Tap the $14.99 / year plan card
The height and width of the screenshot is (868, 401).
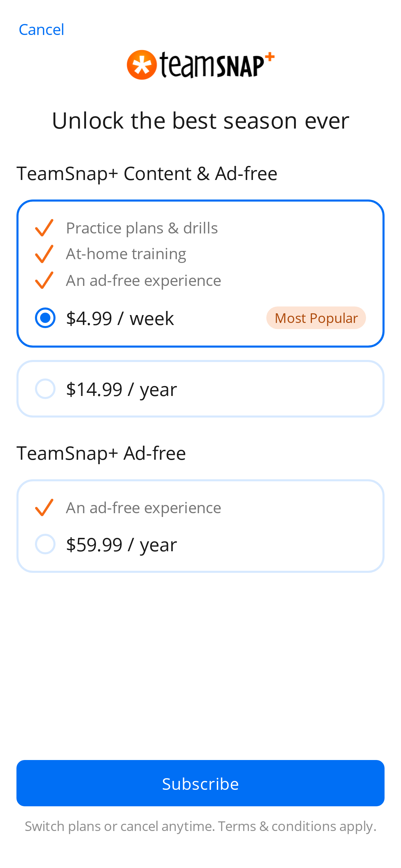pos(200,389)
